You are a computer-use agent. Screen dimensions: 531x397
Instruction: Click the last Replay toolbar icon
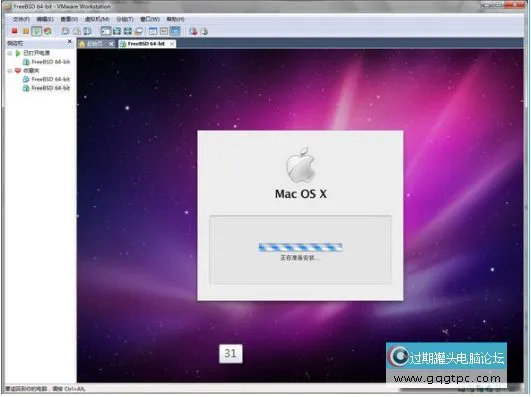[204, 32]
